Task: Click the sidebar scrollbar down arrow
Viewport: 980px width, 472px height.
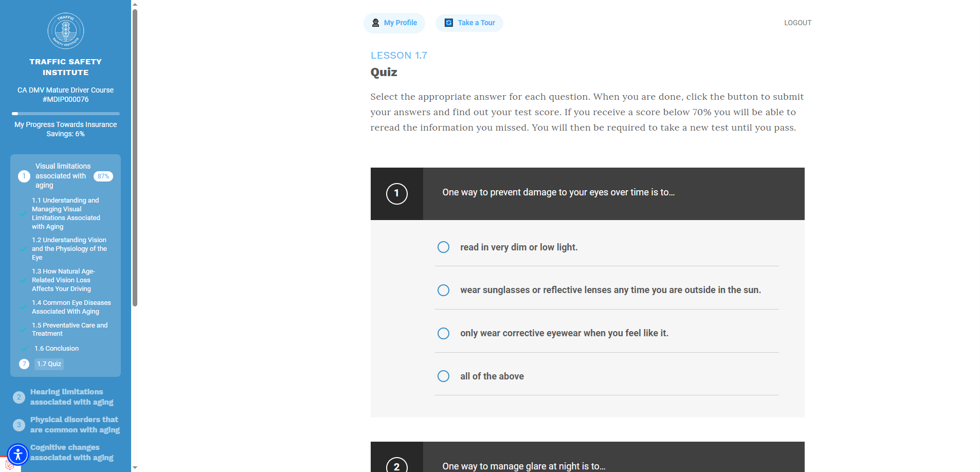Action: (135, 467)
